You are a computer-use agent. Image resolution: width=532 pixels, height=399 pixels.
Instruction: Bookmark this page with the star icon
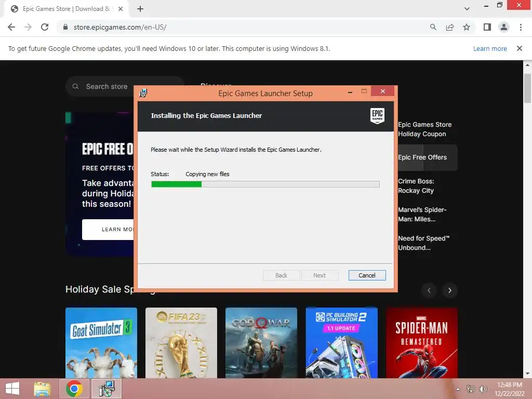point(467,27)
